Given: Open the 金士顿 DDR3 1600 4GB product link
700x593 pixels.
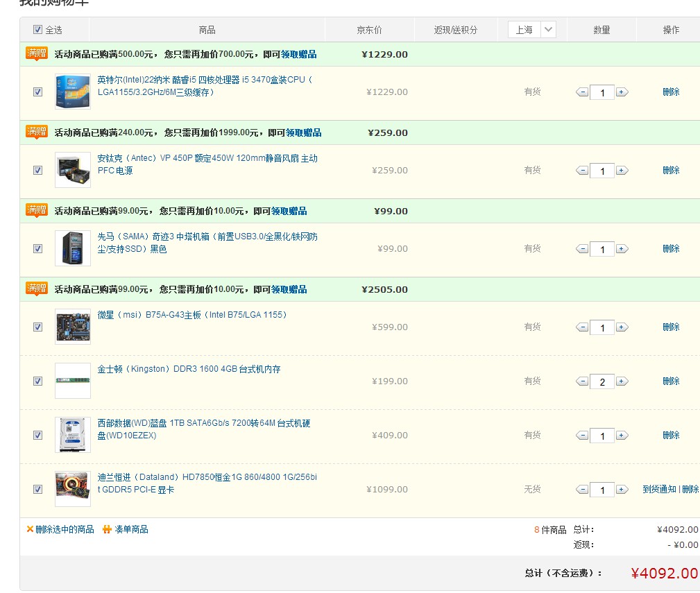Looking at the screenshot, I should (x=189, y=369).
